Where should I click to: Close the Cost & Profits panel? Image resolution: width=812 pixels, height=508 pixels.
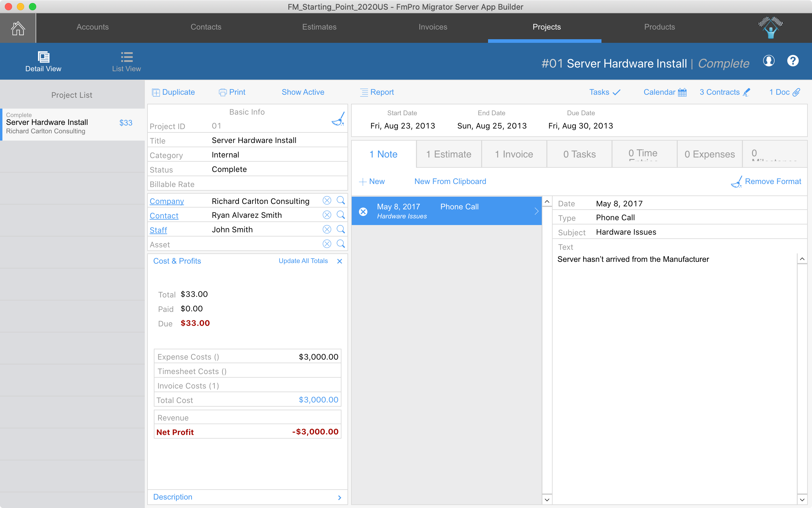tap(339, 261)
